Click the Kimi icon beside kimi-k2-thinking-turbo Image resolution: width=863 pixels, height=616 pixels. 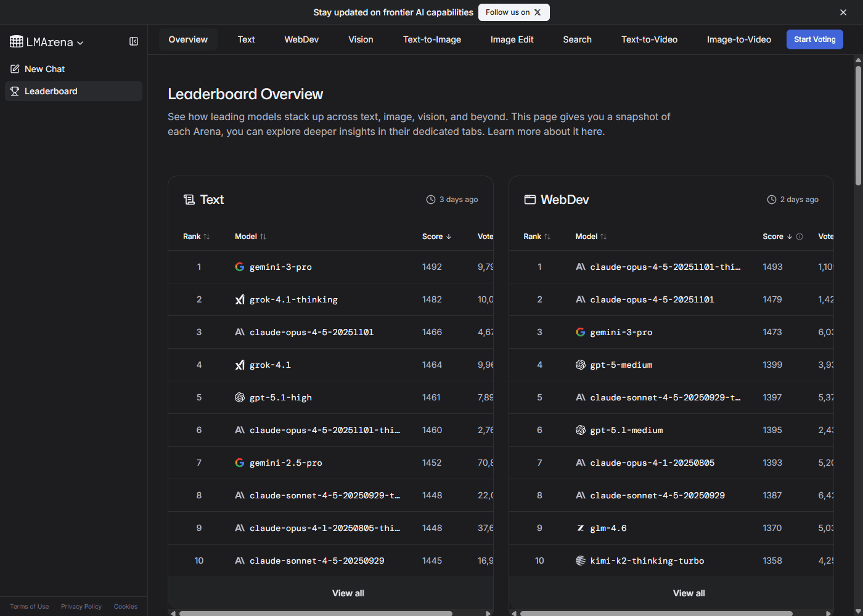pos(581,561)
